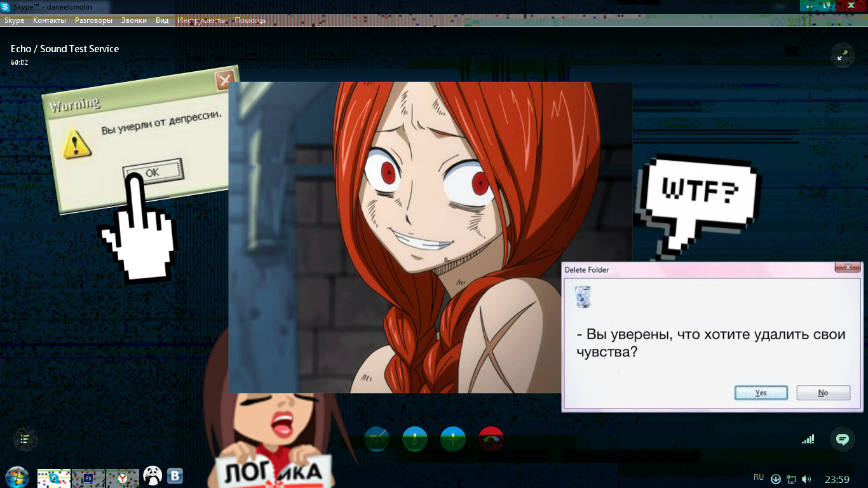Click the anime character image in center
Screen dimensions: 868x488
(430, 237)
